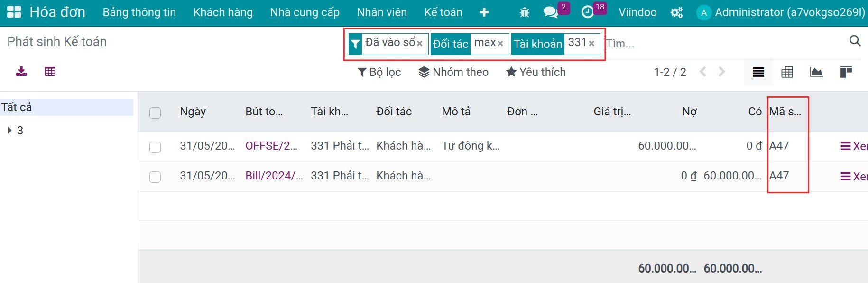
Task: Remove the 'Tài khoản 331' filter
Action: click(591, 43)
